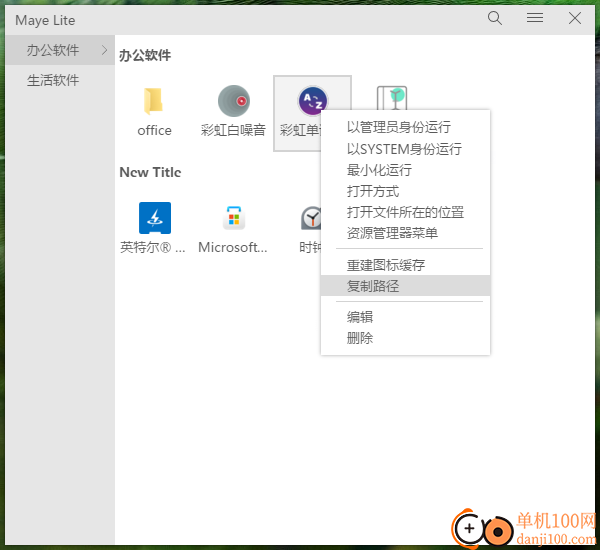Click the 英特尔® ... label text
Image resolution: width=600 pixels, height=550 pixels.
(153, 247)
